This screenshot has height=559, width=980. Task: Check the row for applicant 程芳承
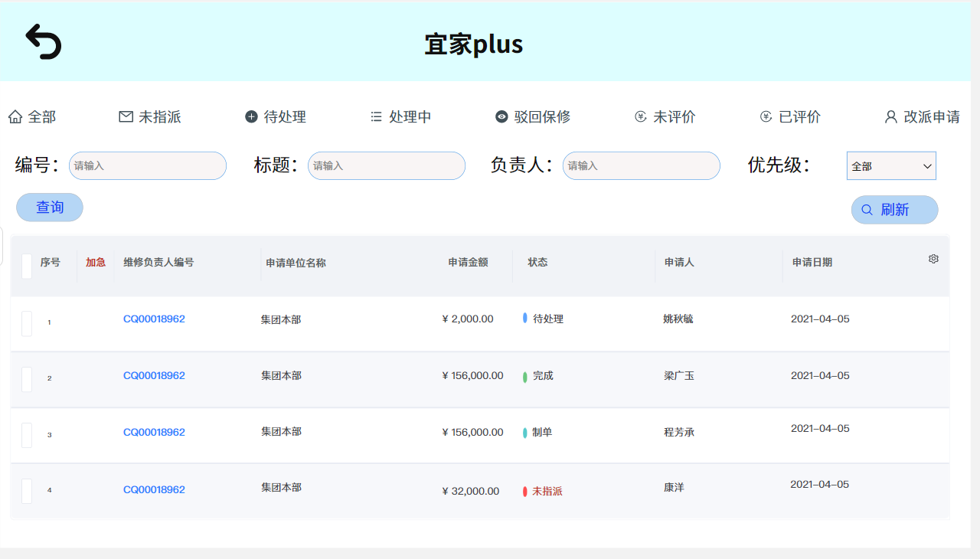click(x=27, y=435)
